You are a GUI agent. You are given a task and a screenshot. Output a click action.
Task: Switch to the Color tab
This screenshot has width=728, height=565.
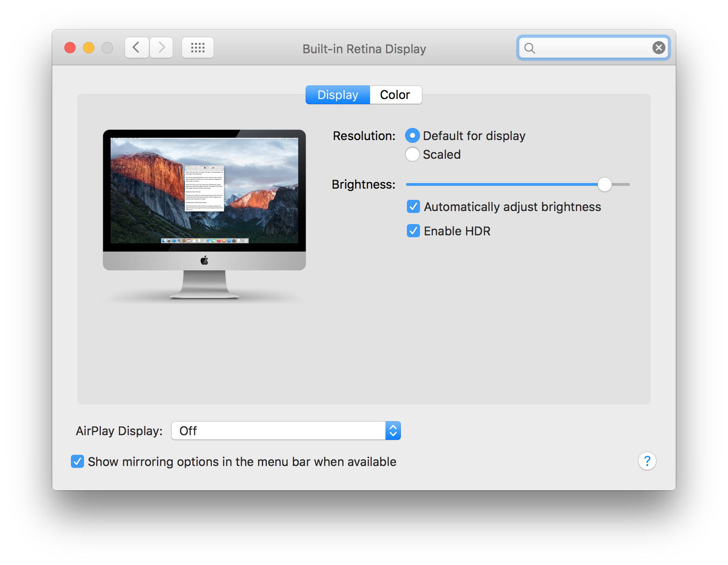click(395, 95)
